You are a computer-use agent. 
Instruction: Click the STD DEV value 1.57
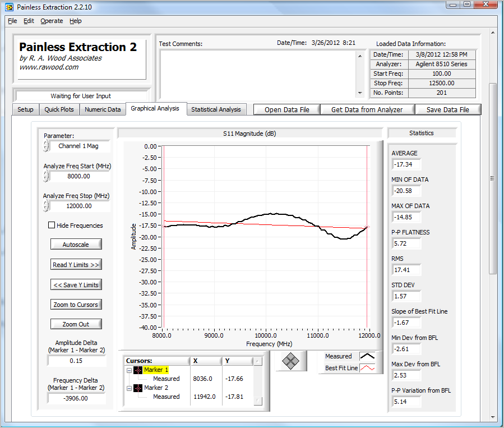pyautogui.click(x=406, y=296)
